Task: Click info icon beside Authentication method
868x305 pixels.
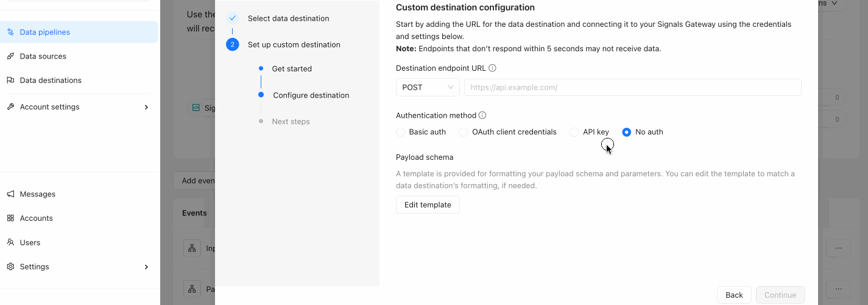Action: [x=482, y=115]
